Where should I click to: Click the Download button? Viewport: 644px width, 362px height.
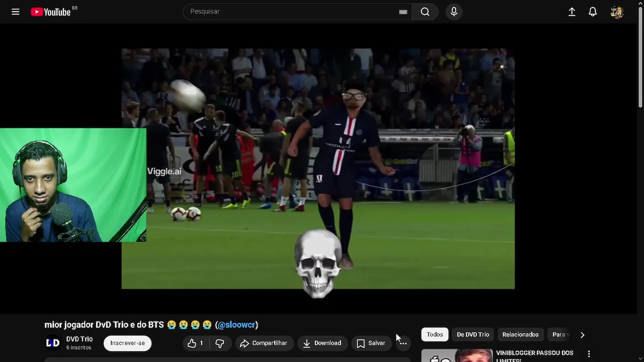(x=322, y=343)
